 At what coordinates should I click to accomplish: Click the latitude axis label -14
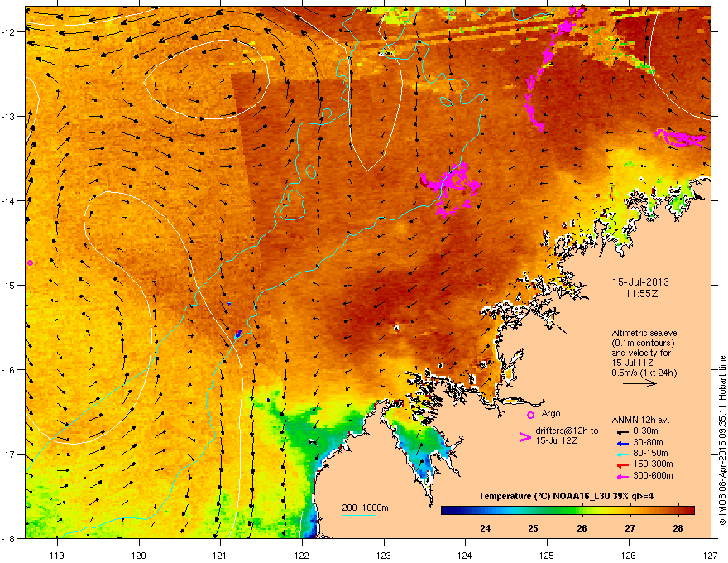click(8, 200)
